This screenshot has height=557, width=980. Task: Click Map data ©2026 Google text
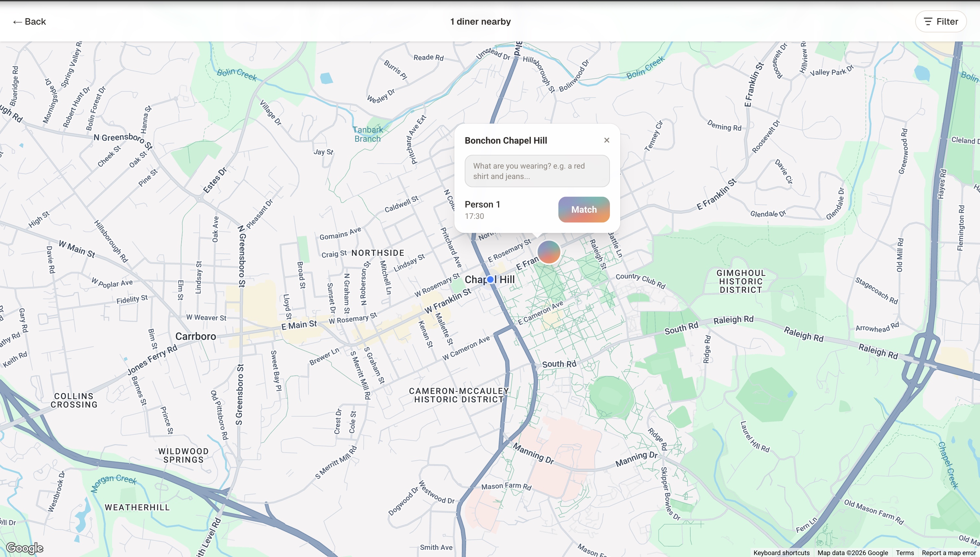click(x=852, y=553)
